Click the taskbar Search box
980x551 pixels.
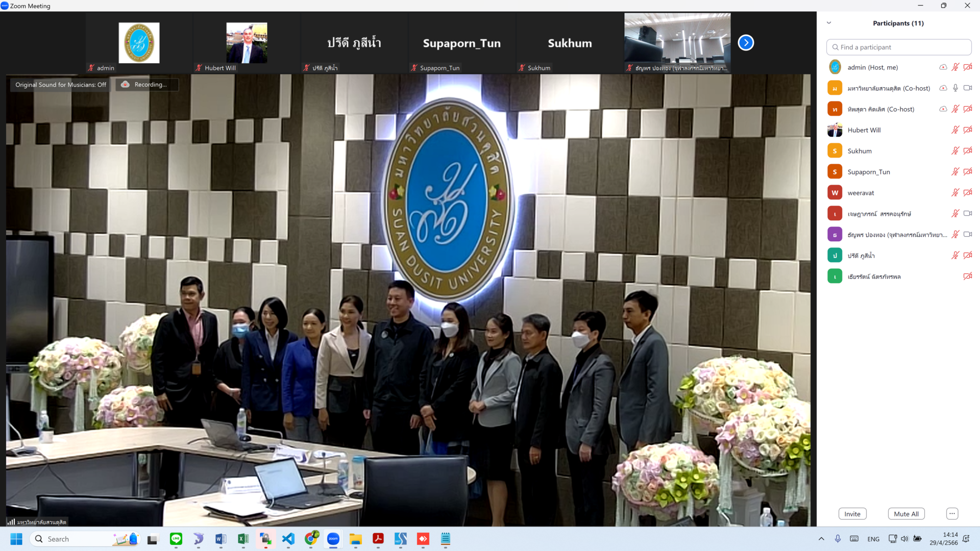point(84,539)
